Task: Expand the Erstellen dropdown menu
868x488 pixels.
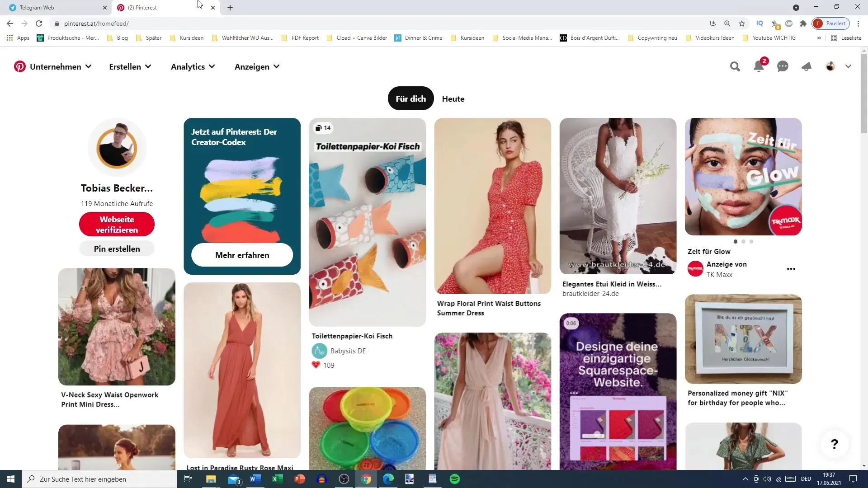Action: pos(130,67)
